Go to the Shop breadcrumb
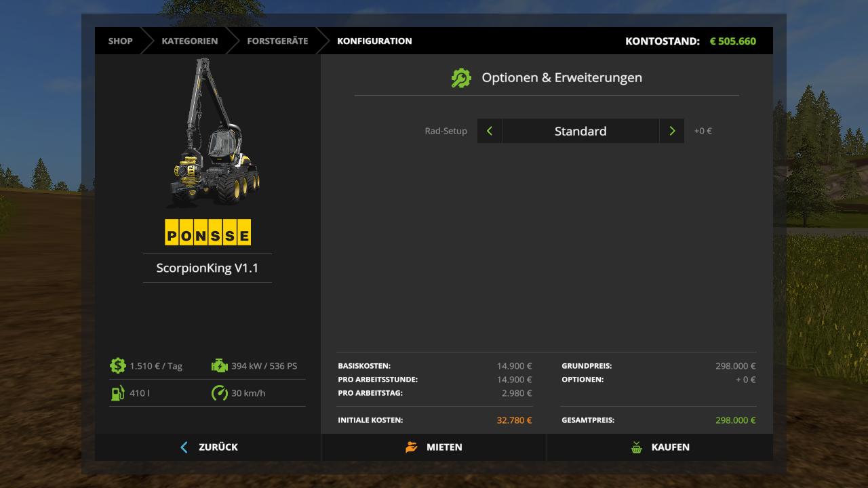868x488 pixels. coord(120,41)
